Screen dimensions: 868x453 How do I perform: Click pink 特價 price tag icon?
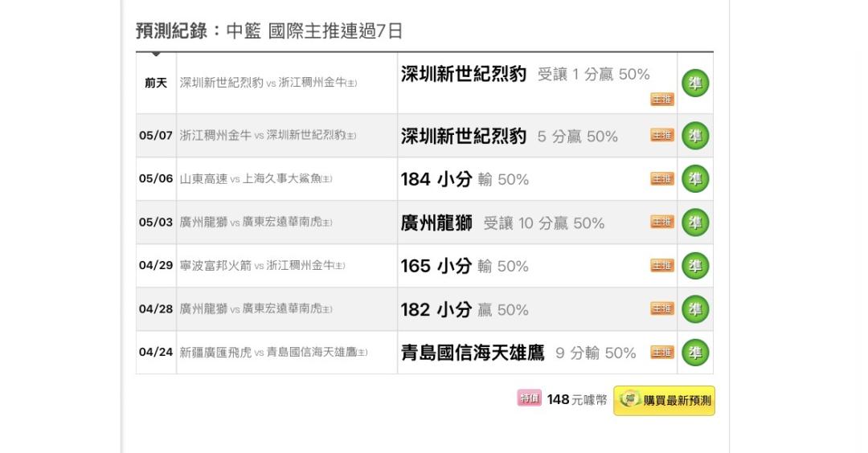click(x=529, y=398)
